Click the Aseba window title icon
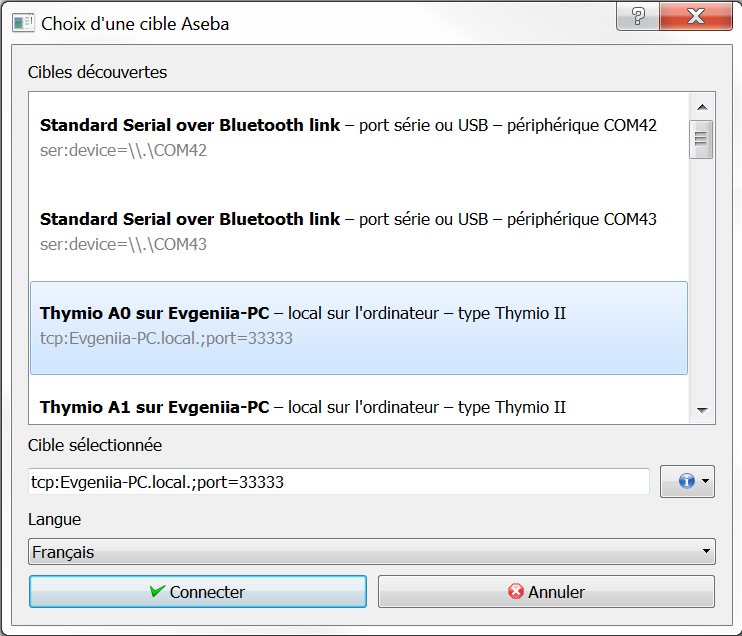Viewport: 742px width, 636px height. point(23,23)
